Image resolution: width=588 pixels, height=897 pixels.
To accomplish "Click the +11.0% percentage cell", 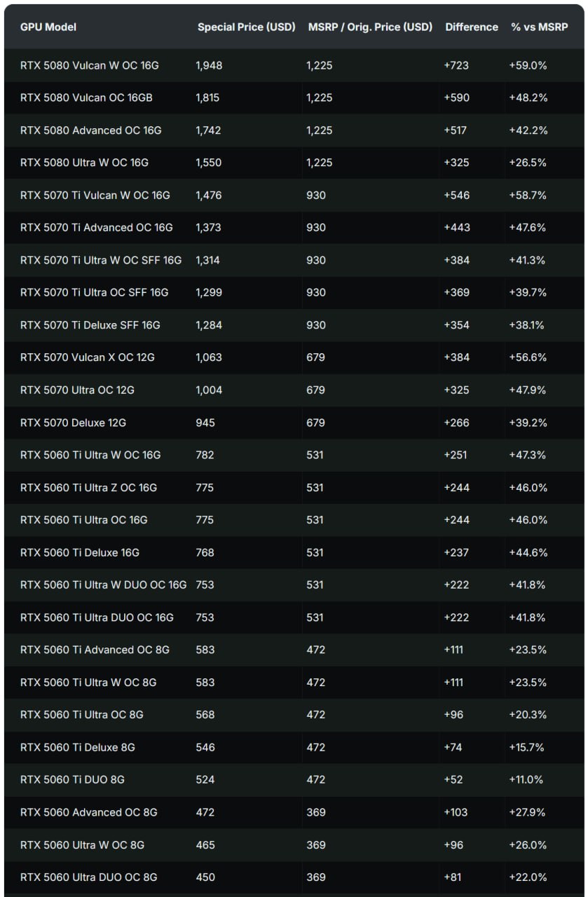I will tap(526, 779).
